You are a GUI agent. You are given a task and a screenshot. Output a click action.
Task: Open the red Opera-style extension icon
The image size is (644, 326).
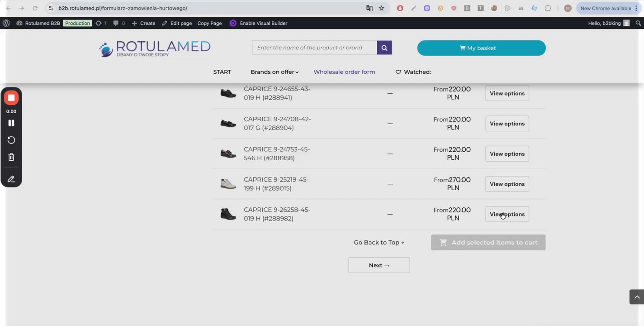point(400,8)
